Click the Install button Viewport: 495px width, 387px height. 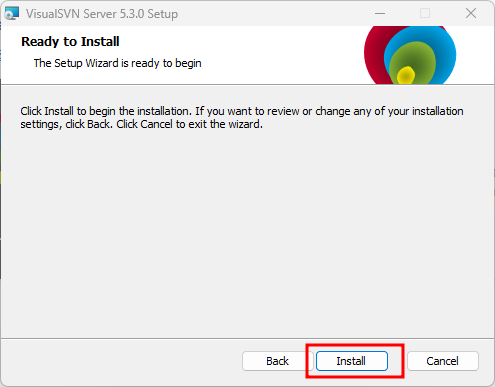[352, 361]
